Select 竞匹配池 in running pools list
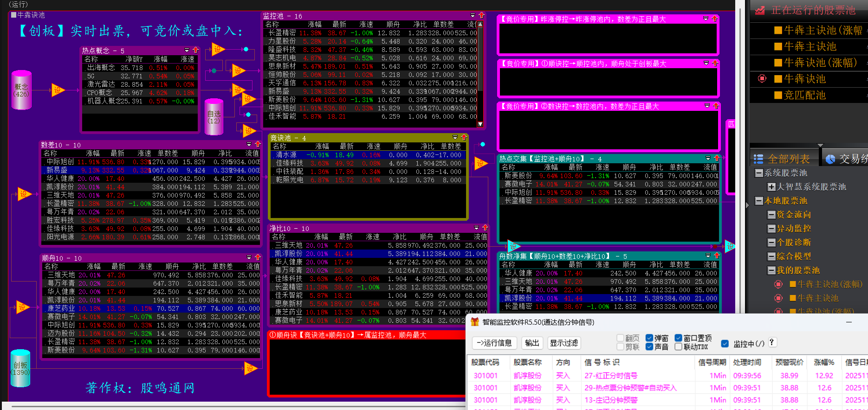The width and height of the screenshot is (868, 410). point(804,95)
